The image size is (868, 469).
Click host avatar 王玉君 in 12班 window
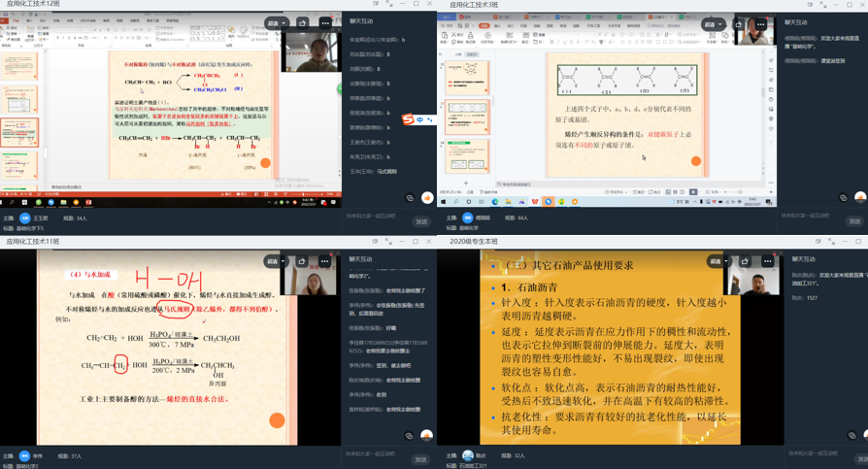tap(25, 218)
